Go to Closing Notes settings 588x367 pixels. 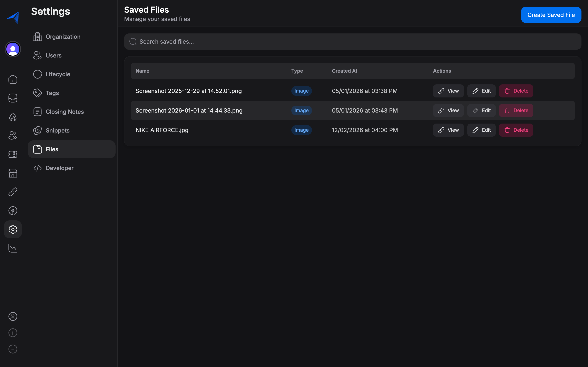point(65,112)
